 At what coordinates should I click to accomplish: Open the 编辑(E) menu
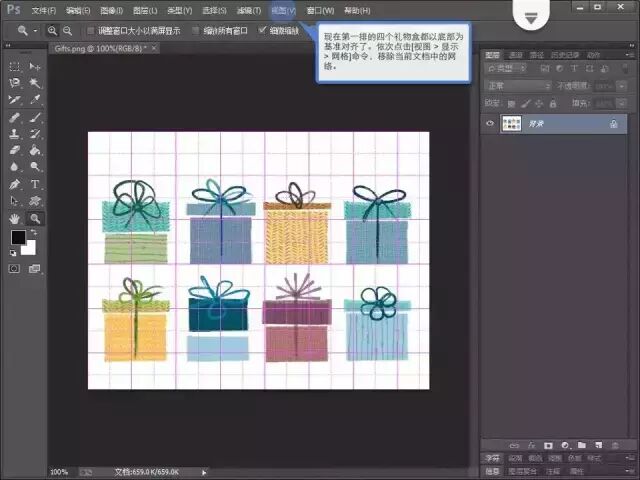78,11
